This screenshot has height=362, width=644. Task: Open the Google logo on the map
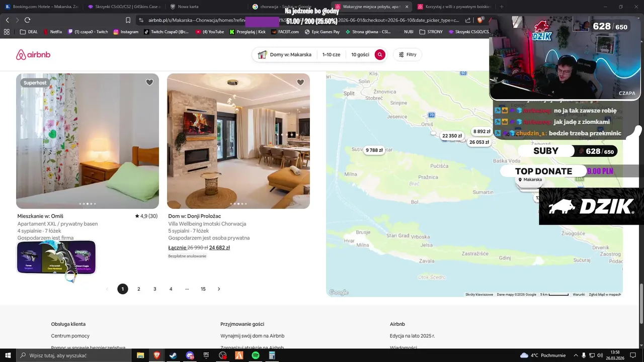pos(339,293)
